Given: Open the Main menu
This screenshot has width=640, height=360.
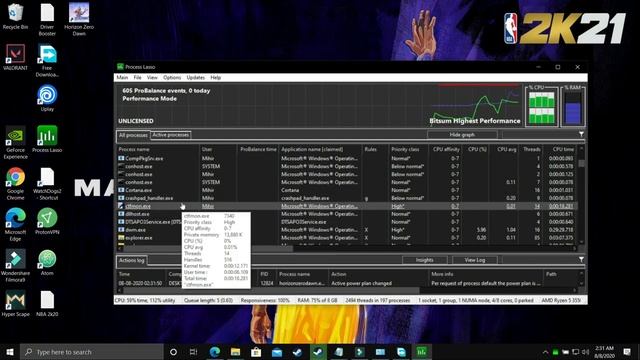Looking at the screenshot, I should pos(122,77).
